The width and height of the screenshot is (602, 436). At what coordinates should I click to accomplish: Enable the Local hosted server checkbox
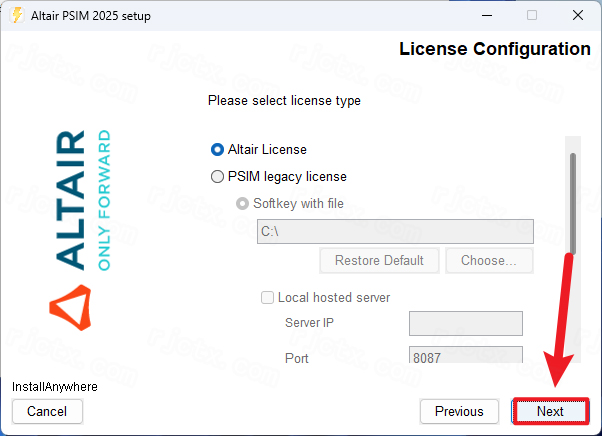pyautogui.click(x=267, y=297)
